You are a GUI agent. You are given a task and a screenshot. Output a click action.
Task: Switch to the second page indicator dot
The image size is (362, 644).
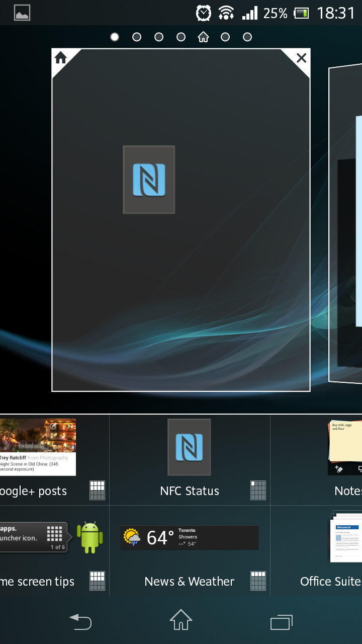(137, 37)
